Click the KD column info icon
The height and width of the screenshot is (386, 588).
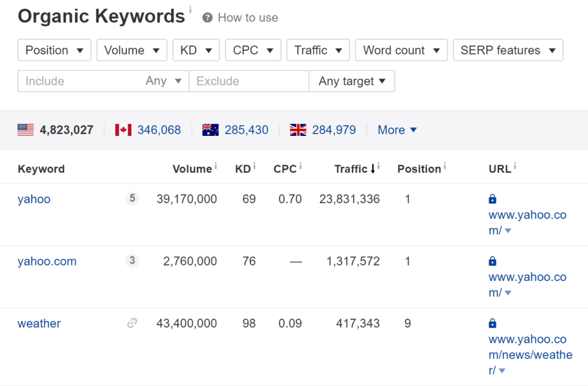click(x=254, y=166)
